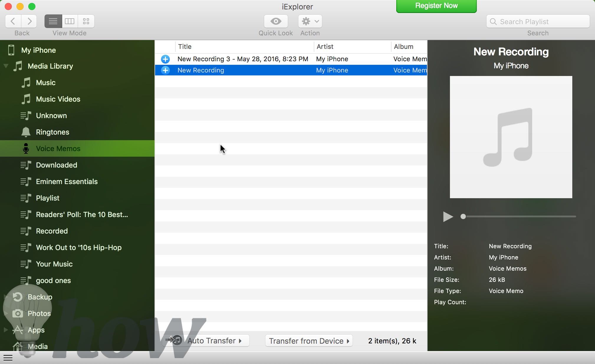Open the Unknown playlist icon
This screenshot has width=595, height=364.
pos(26,115)
